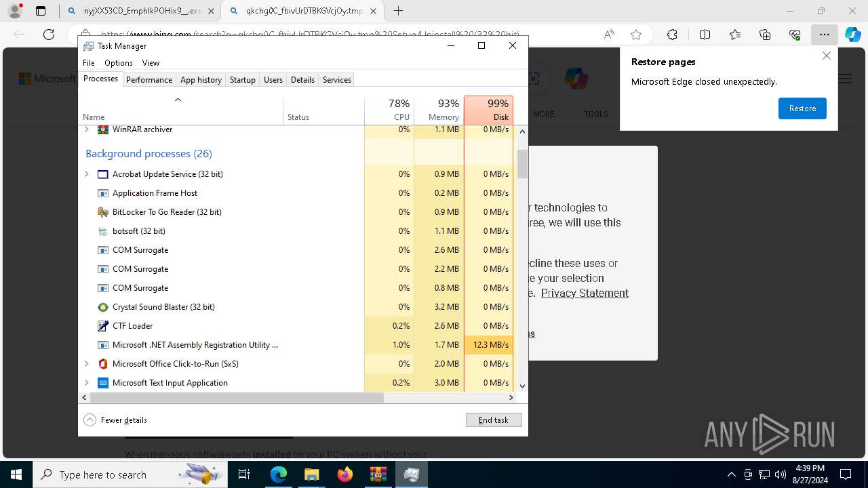Select the WinRAR archiver process icon
Image resolution: width=868 pixels, height=488 pixels.
click(x=103, y=129)
